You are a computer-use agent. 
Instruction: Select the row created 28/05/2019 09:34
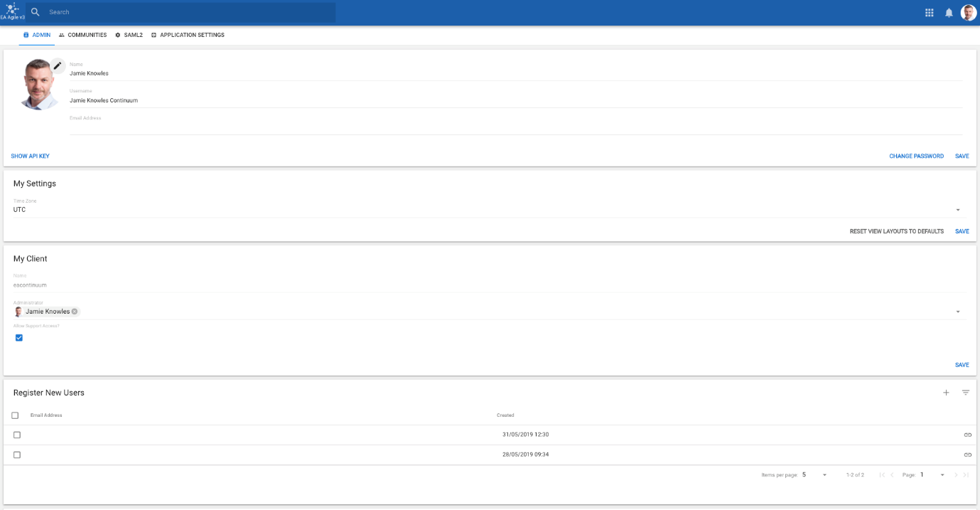coord(17,455)
